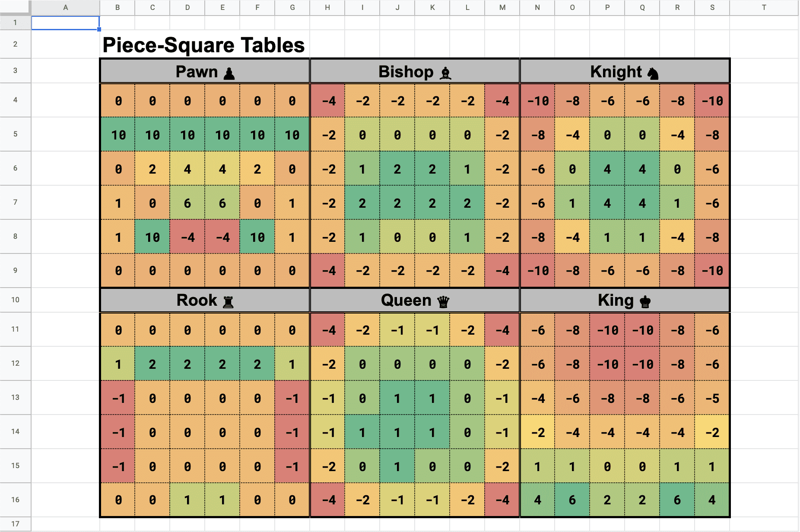Click the knight piece icon in the Knight header
Viewport: 800px width, 532px height.
653,72
